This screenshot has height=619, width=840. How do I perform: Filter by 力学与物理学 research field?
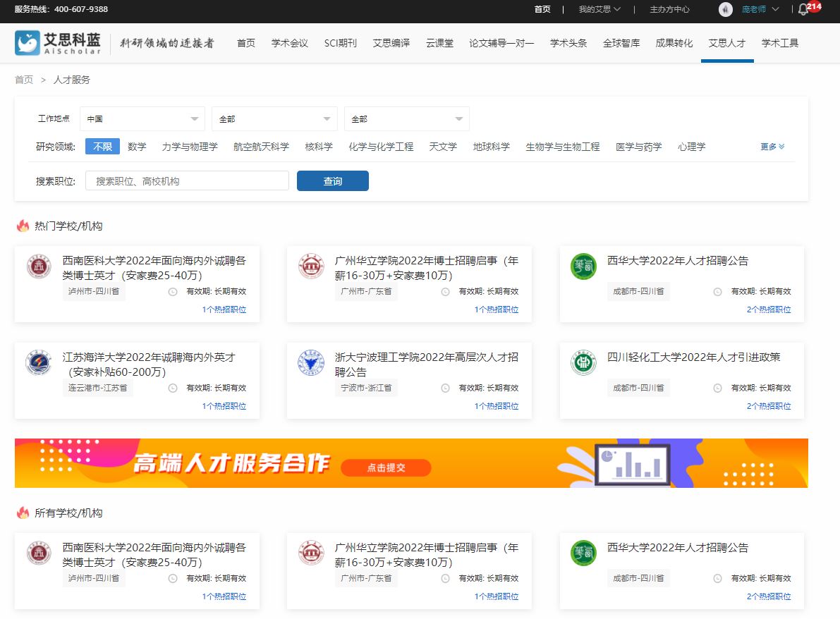tap(190, 147)
